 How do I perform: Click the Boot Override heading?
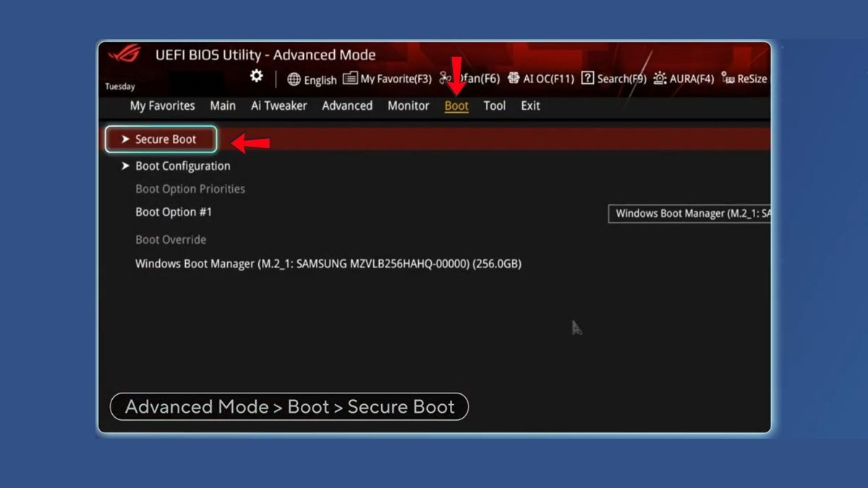(171, 239)
